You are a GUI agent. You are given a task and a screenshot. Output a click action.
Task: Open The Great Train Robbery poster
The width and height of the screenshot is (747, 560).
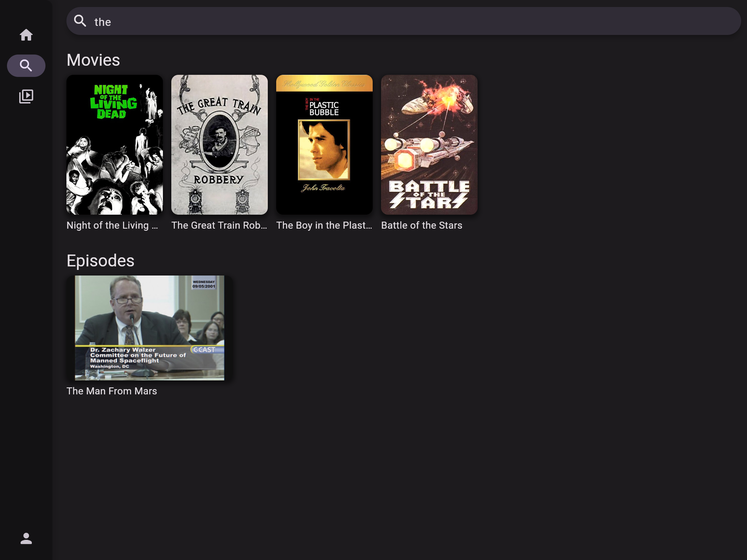220,145
